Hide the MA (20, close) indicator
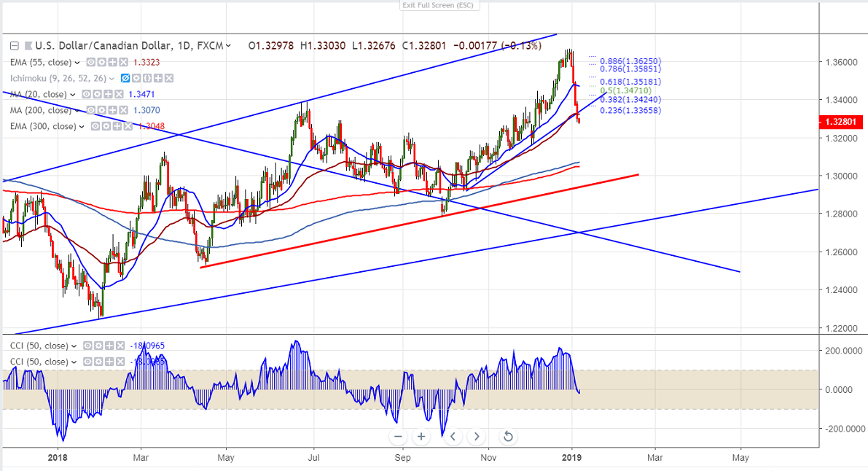Viewport: 868px width, 471px height. [86, 94]
